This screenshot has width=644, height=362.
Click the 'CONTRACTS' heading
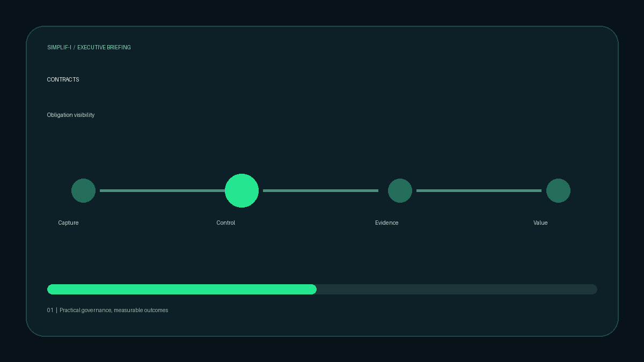(x=63, y=79)
